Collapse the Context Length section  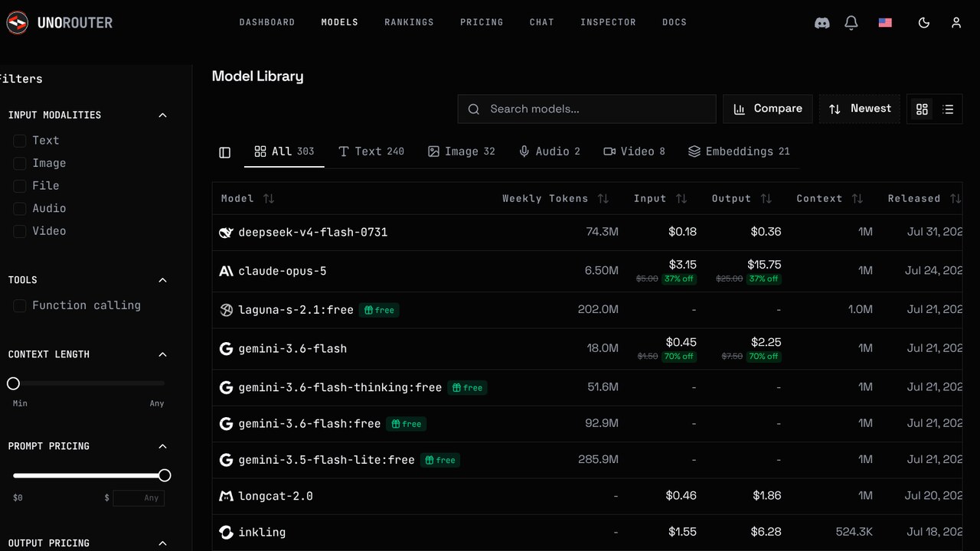coord(162,355)
